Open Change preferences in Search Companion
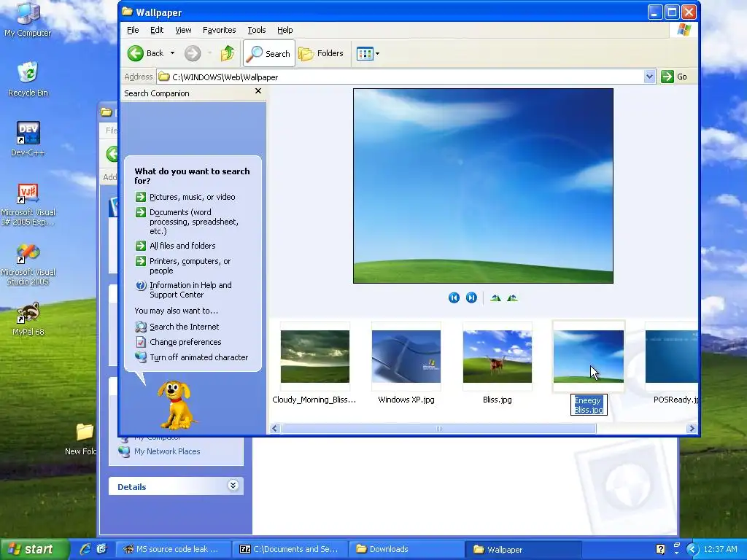Screen dimensions: 747x560 178,342
